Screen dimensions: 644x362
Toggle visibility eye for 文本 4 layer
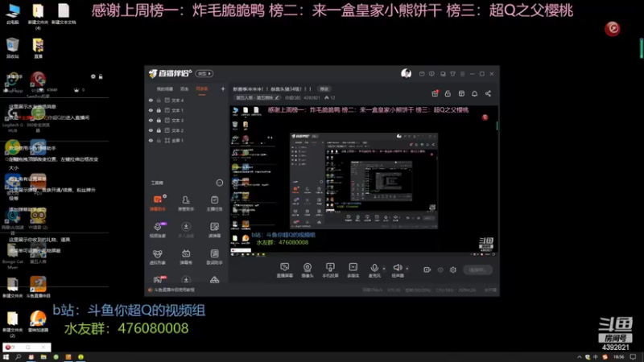coord(151,100)
